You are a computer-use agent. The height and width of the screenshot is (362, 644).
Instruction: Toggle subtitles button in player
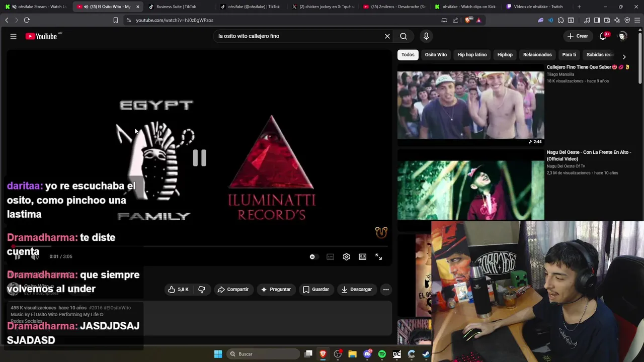point(330,257)
